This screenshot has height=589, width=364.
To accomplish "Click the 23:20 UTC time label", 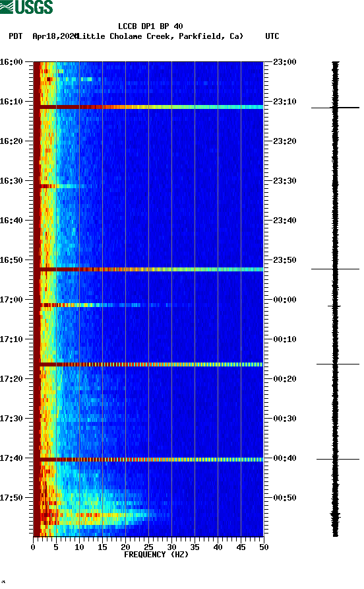I will coord(285,141).
